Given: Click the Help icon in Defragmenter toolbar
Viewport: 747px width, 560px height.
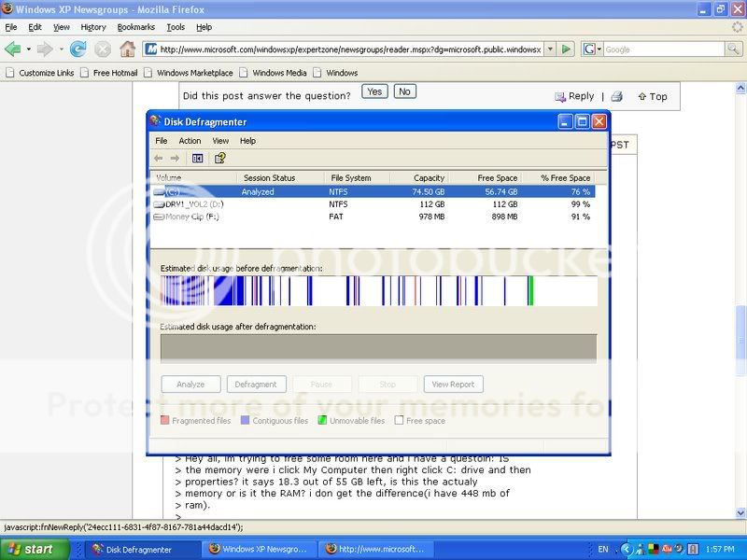Looking at the screenshot, I should point(219,158).
